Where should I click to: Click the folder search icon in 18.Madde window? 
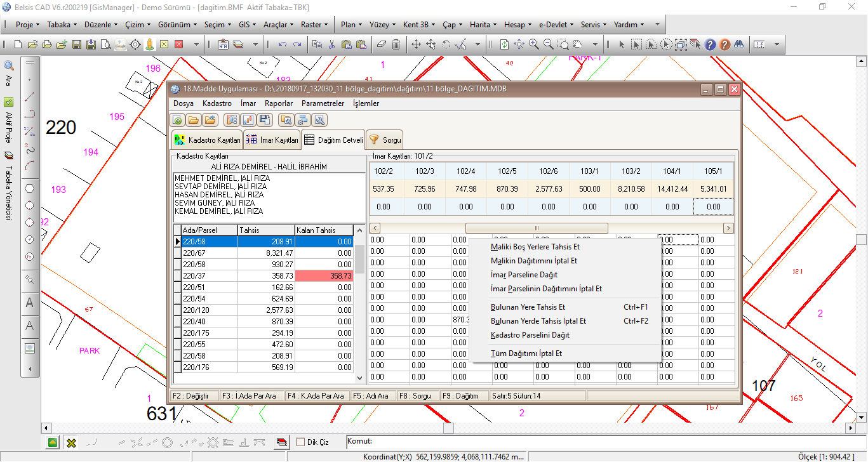point(286,119)
